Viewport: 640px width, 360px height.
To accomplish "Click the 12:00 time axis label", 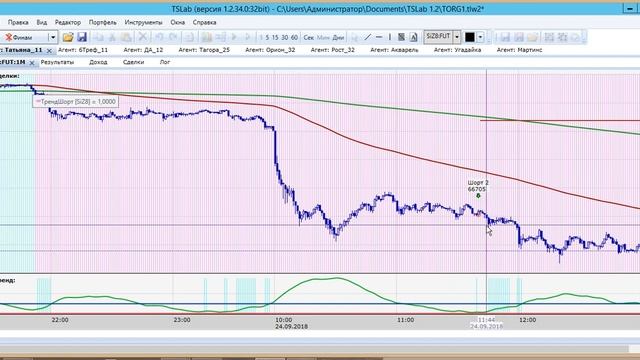I will [x=527, y=320].
